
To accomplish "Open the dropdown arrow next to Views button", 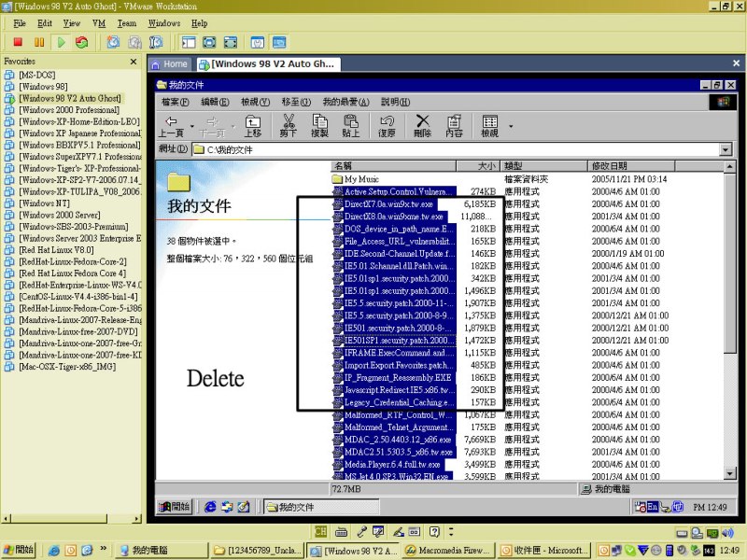I will tap(511, 126).
